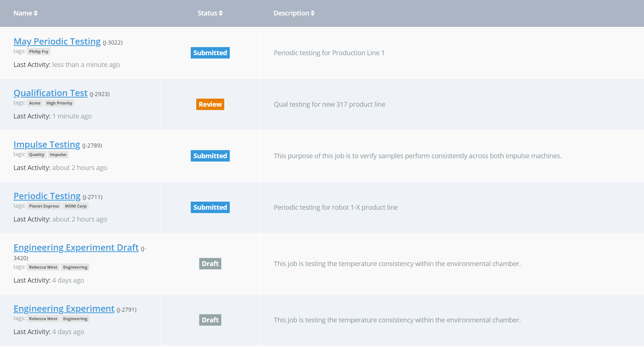Click Draft status badge for job J-2791
This screenshot has width=644, height=347.
(210, 320)
